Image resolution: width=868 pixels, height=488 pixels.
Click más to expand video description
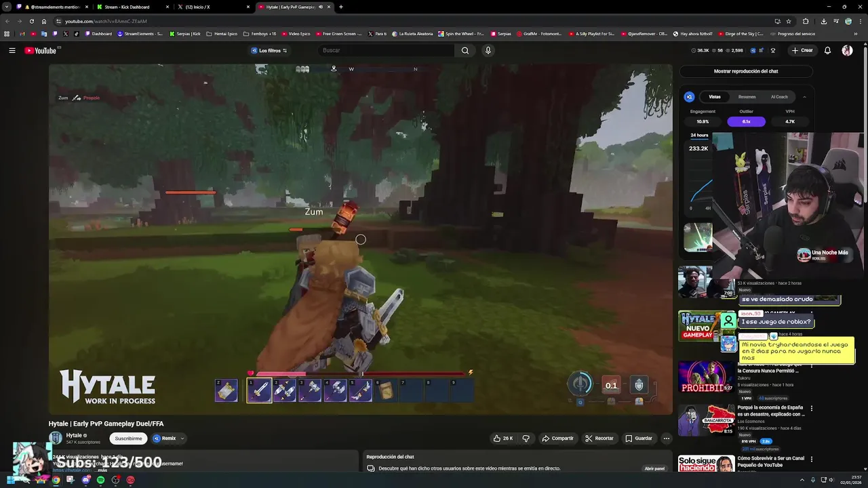102,470
